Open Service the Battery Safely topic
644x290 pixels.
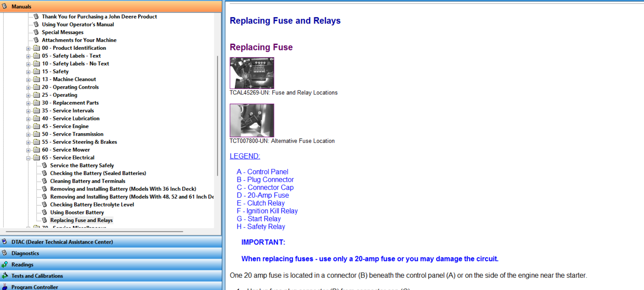[82, 165]
